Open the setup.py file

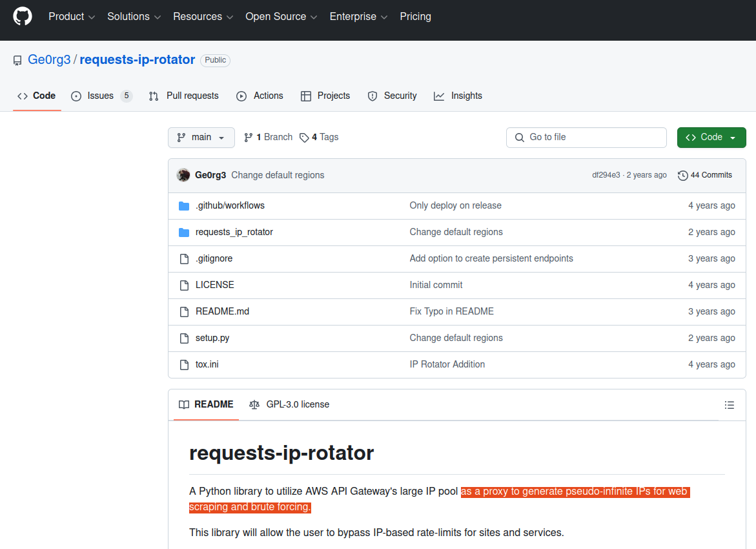[212, 338]
